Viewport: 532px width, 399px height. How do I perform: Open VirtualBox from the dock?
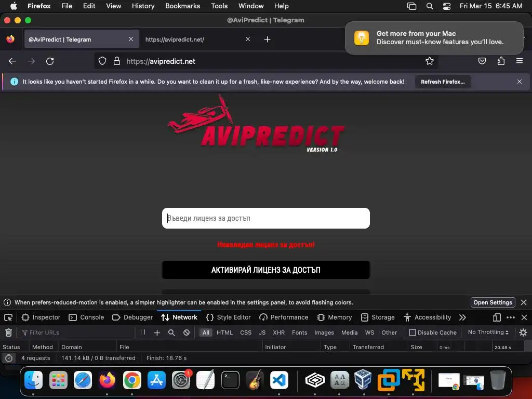pyautogui.click(x=363, y=379)
